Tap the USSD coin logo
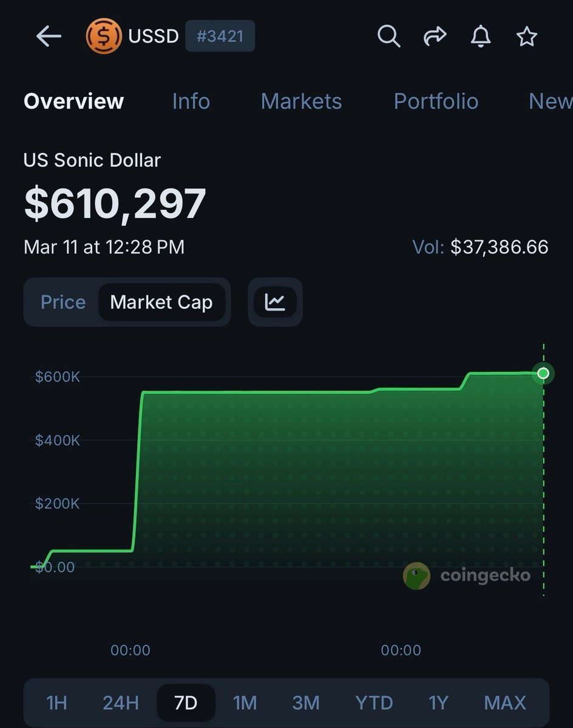This screenshot has height=728, width=573. [x=104, y=36]
